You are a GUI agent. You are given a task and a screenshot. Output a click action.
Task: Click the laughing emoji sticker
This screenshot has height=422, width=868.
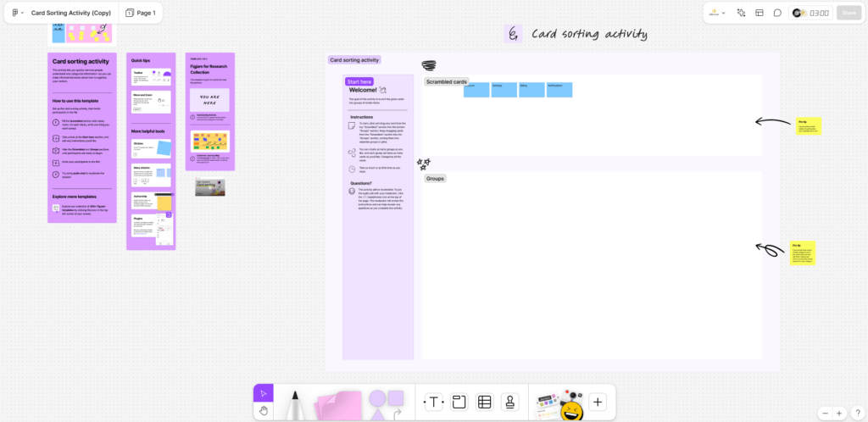point(572,412)
